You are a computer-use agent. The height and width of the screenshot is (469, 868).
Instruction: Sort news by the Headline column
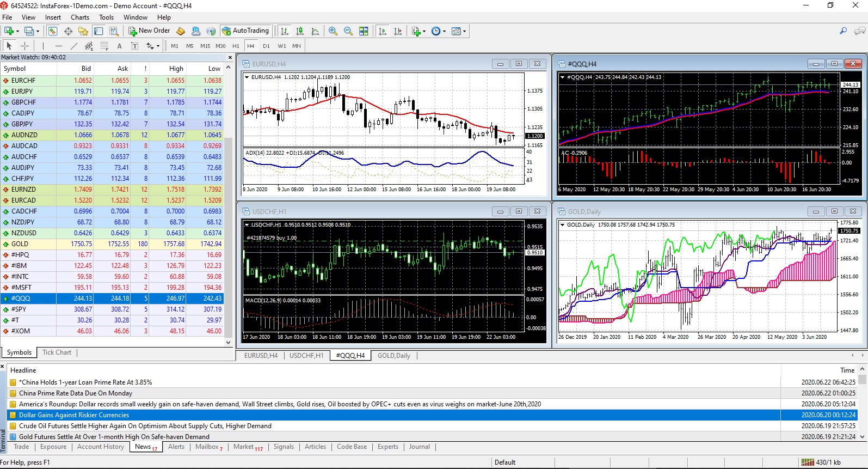(x=393, y=370)
